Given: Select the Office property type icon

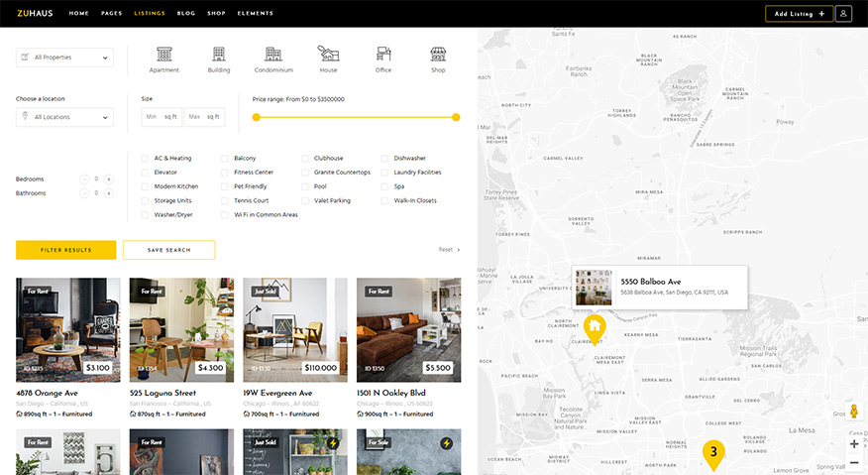Looking at the screenshot, I should pyautogui.click(x=383, y=55).
